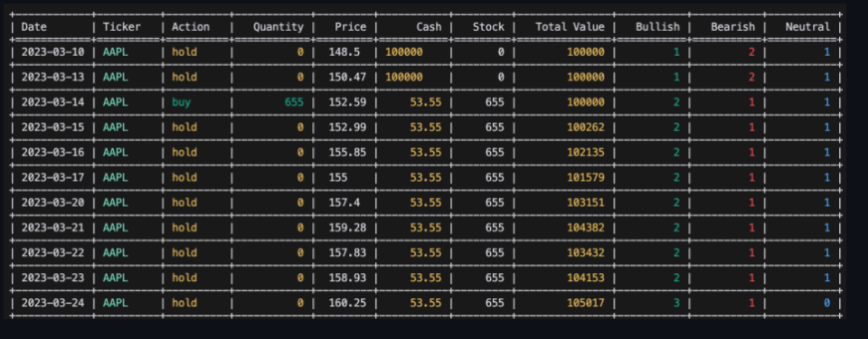Select the Bearish column header
Screen dimensions: 868x339
(x=733, y=26)
